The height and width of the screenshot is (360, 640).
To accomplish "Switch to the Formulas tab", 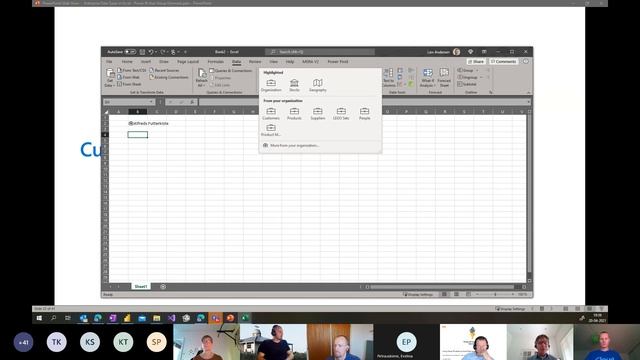I will [x=216, y=62].
